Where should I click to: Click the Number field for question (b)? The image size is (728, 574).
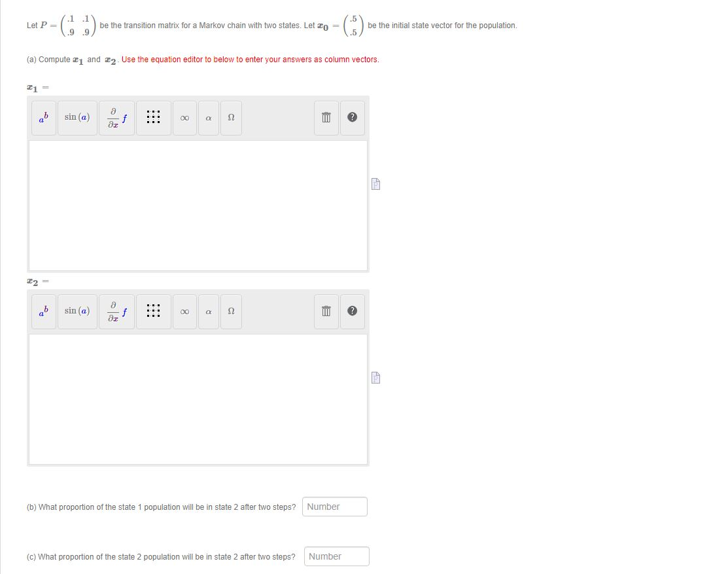335,507
